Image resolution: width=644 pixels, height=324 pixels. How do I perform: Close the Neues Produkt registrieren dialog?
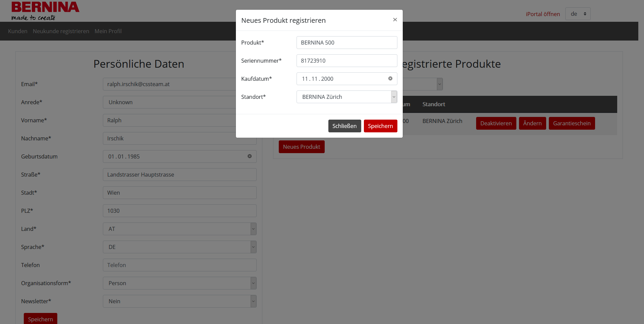pyautogui.click(x=395, y=20)
